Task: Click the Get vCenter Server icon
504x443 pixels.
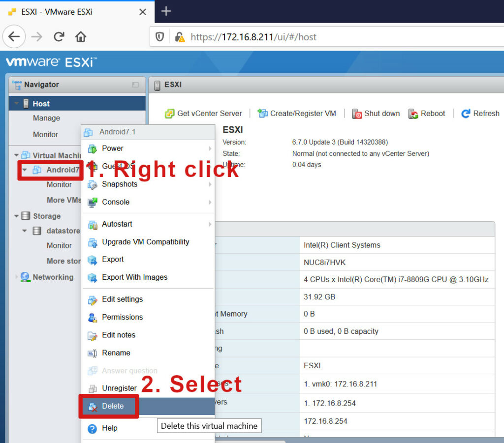Action: coord(169,114)
